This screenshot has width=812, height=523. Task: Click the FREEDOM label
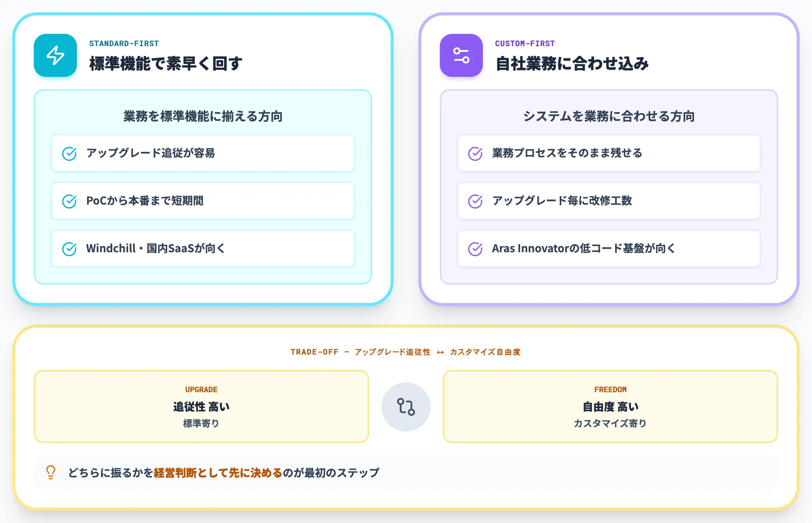click(x=611, y=390)
